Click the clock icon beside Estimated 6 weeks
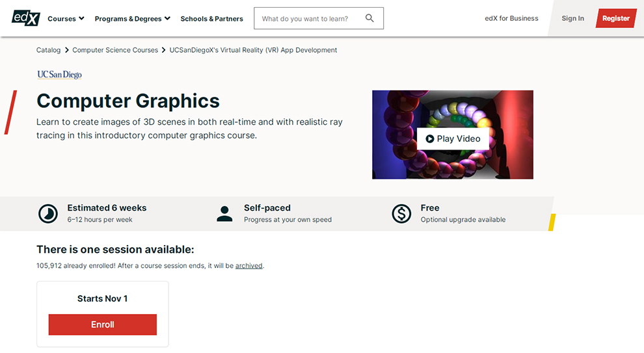The image size is (644, 353). [48, 214]
